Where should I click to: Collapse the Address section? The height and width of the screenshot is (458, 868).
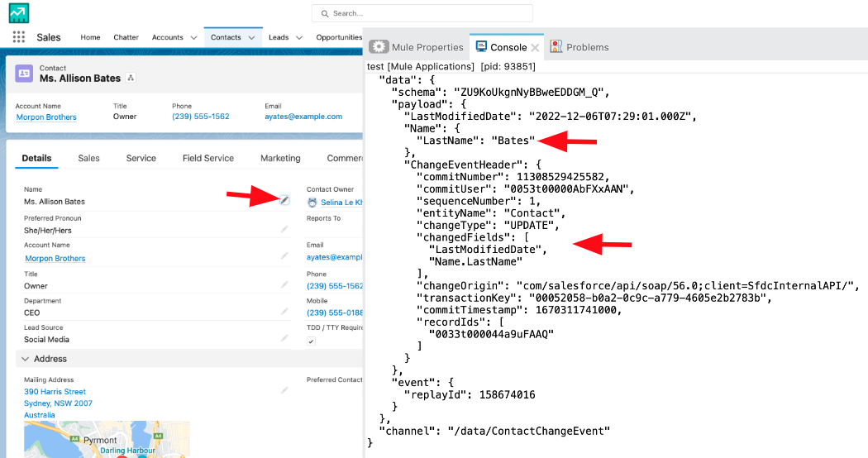[x=25, y=359]
